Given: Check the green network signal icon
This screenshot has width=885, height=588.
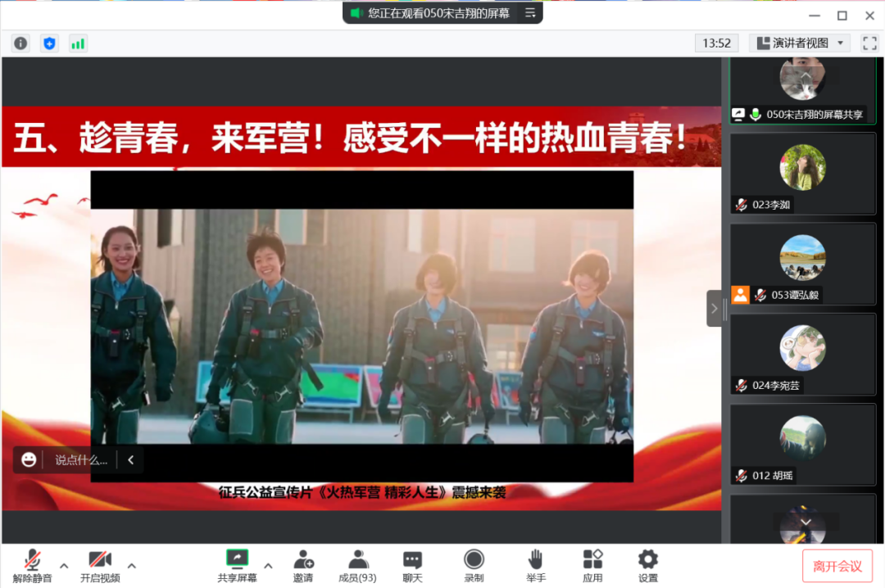Looking at the screenshot, I should 78,43.
